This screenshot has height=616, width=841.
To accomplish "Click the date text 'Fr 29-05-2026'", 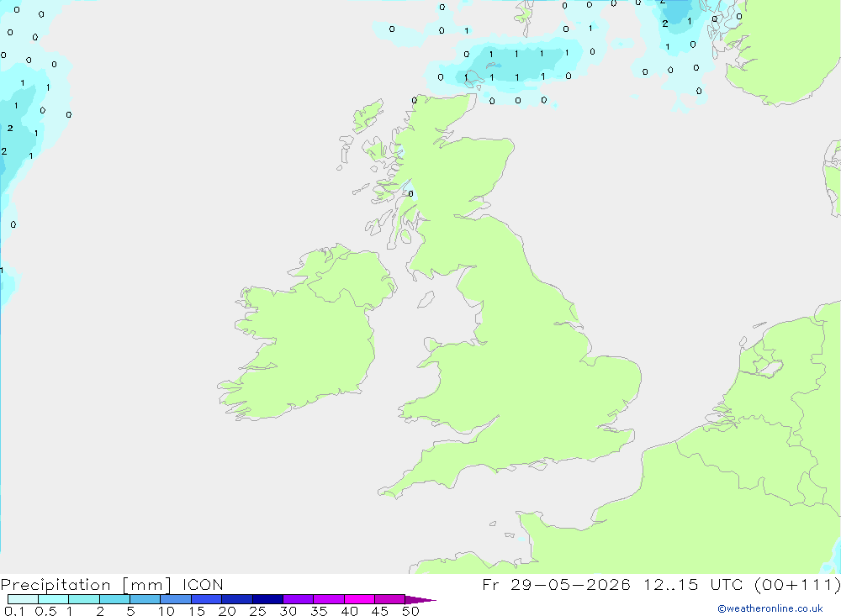I will tap(556, 584).
